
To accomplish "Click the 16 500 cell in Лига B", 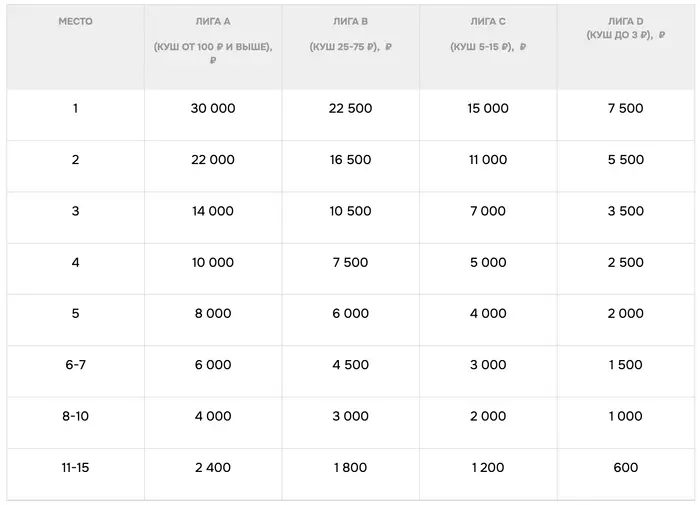I will point(350,160).
